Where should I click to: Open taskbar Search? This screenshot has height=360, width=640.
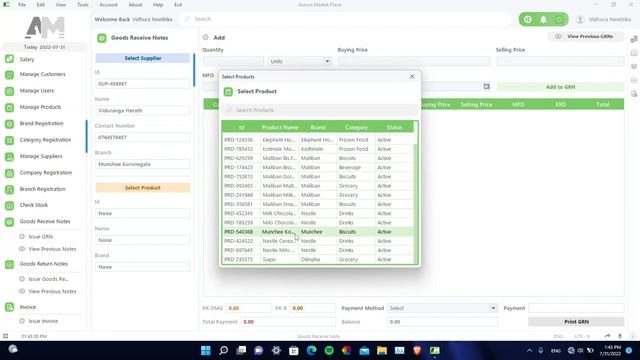point(223,350)
